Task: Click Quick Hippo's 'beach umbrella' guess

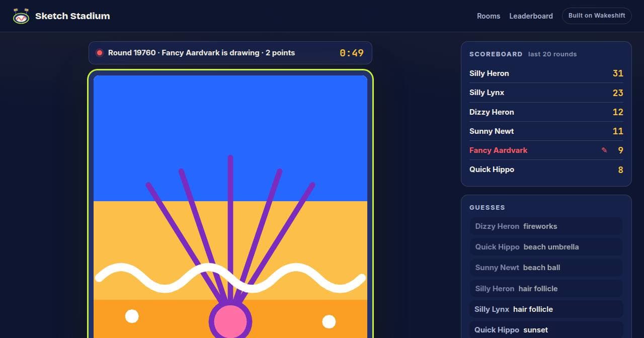Action: click(546, 247)
